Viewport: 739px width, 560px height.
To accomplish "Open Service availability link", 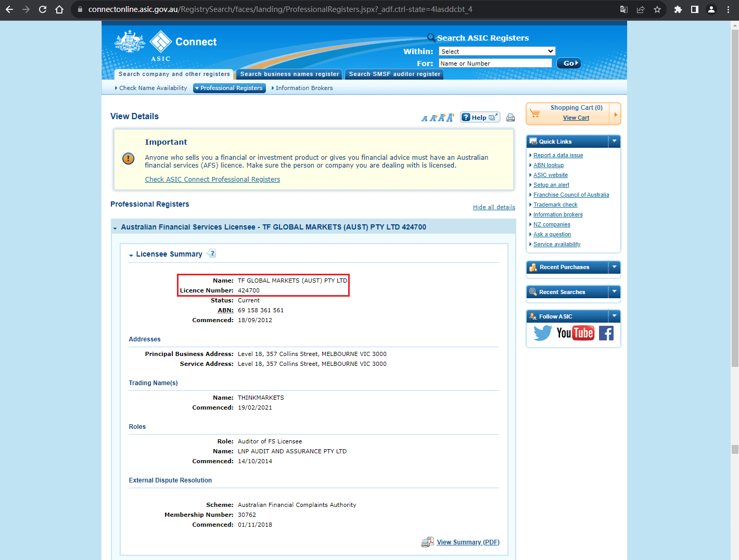I will [557, 244].
